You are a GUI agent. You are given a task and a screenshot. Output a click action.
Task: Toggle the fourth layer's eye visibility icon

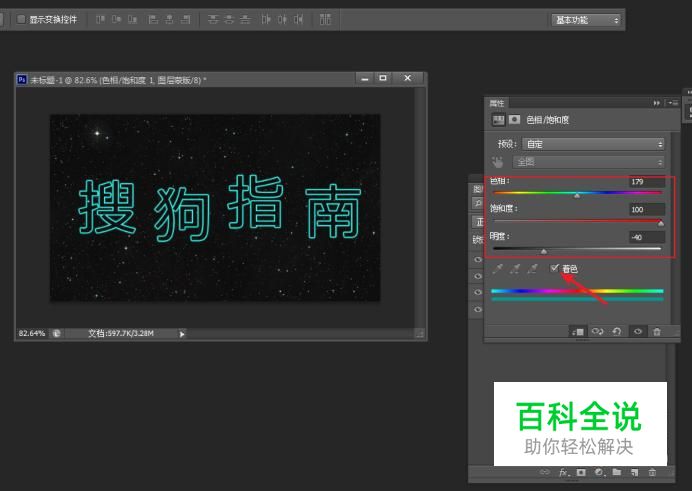point(478,309)
